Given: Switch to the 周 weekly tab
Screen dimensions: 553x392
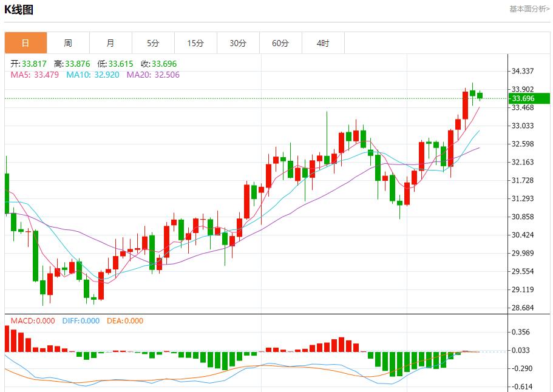Looking at the screenshot, I should 68,43.
